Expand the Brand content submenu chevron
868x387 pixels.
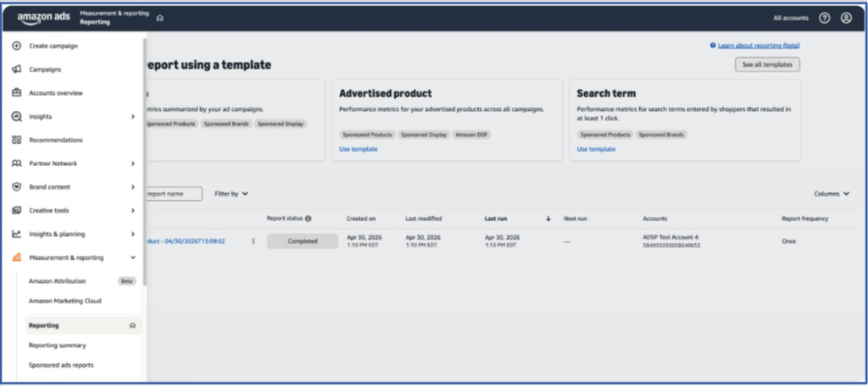(x=133, y=187)
